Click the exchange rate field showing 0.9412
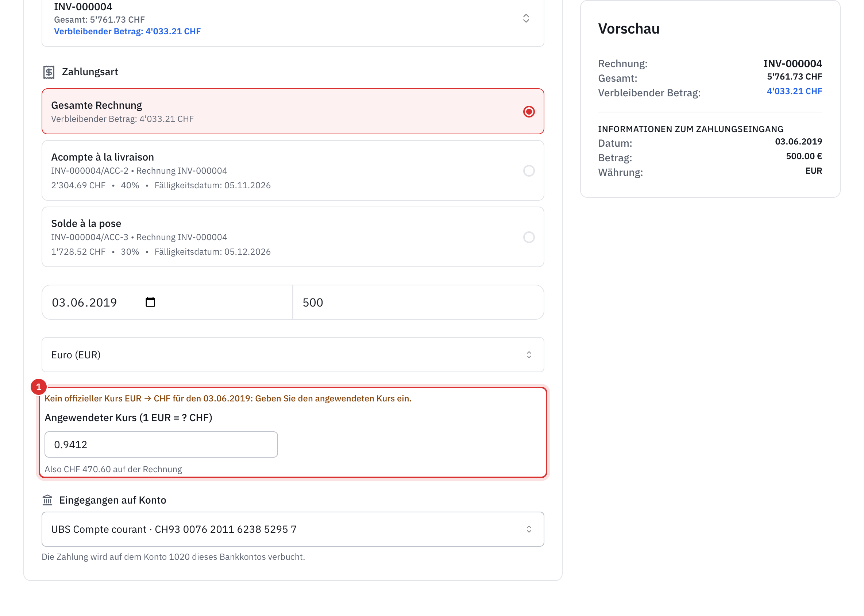This screenshot has height=616, width=864. 161,444
